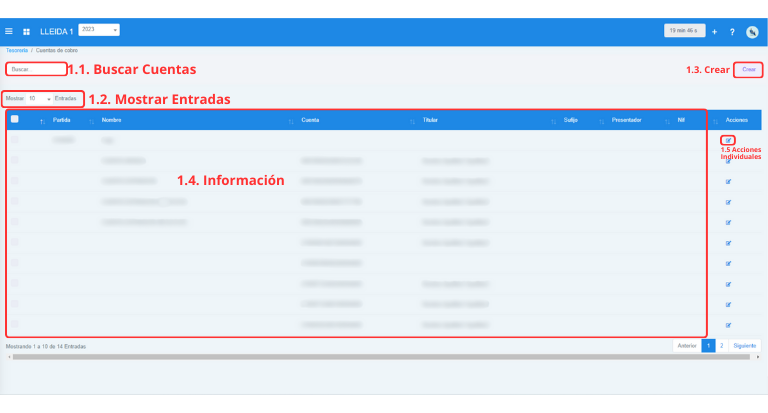Screen dimensions: 768x413
Task: Click the LLEIDA 1 title in the header
Action: 56,32
